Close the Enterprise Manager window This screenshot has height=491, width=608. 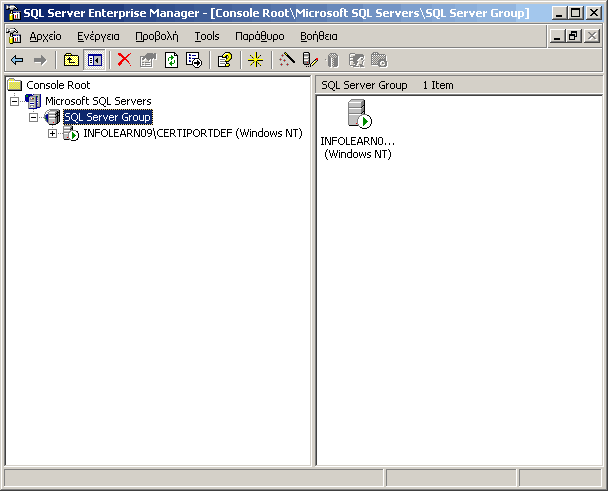(594, 13)
